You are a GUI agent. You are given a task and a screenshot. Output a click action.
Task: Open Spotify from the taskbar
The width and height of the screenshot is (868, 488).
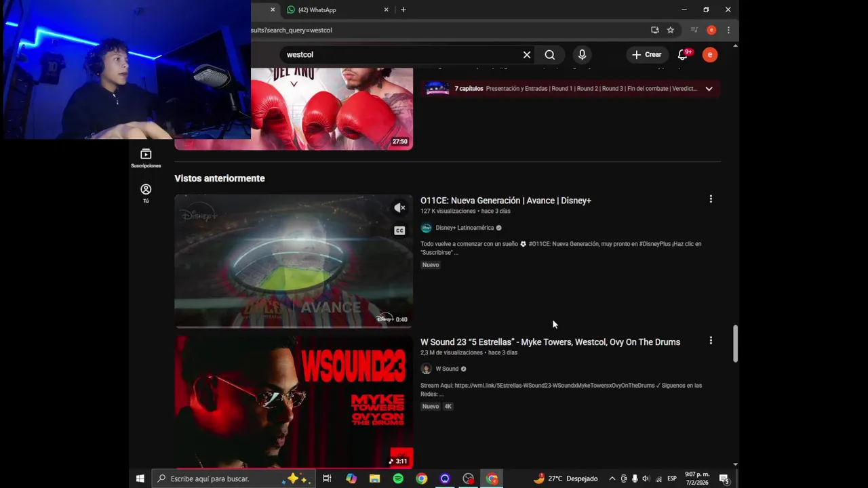click(x=398, y=479)
